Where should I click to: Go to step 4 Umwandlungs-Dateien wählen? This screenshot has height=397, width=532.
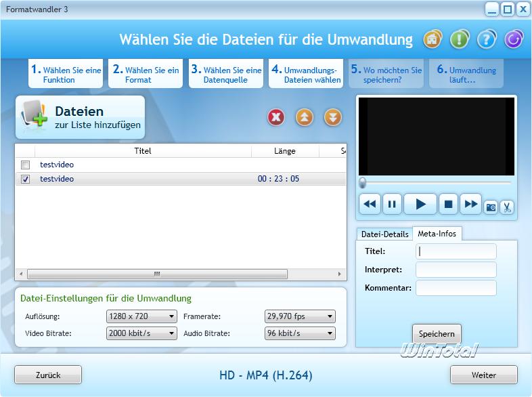306,74
